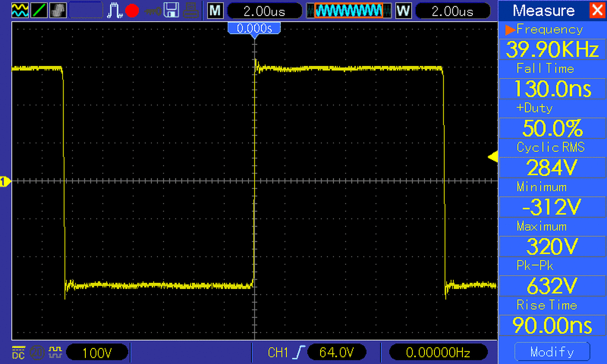Click the empty box beside the persistence icon

[86, 10]
